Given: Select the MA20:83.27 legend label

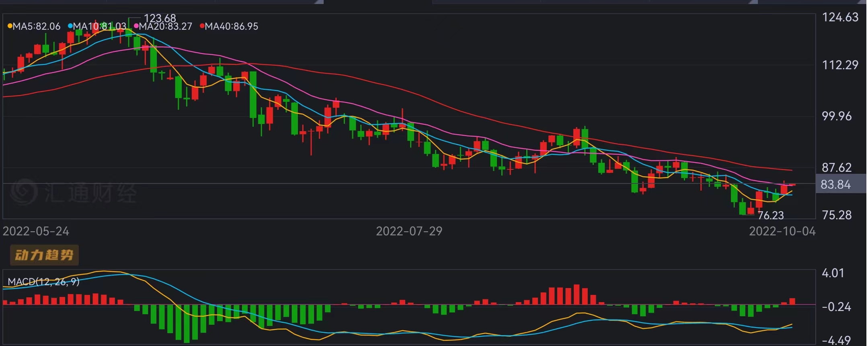Looking at the screenshot, I should [166, 27].
